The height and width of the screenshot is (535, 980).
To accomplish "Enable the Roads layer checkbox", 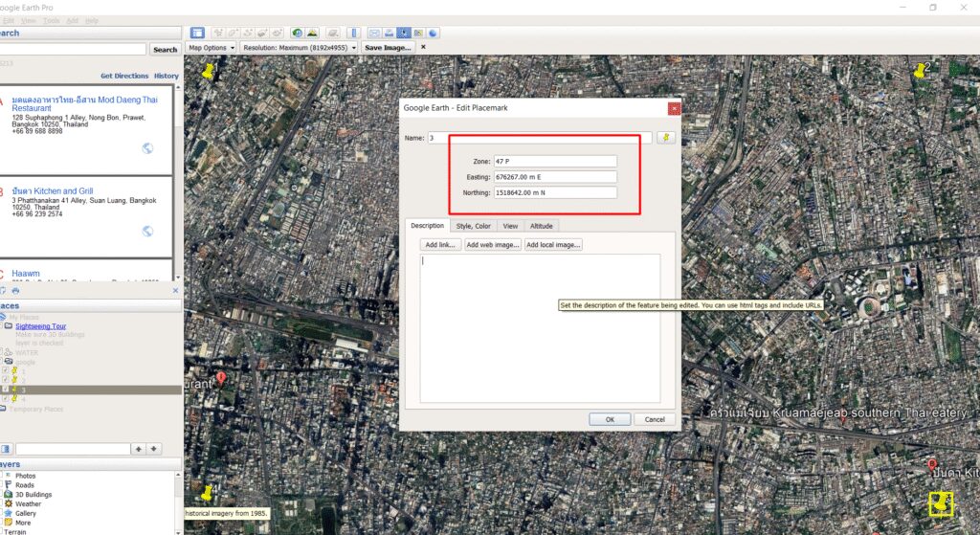I will click(1, 485).
